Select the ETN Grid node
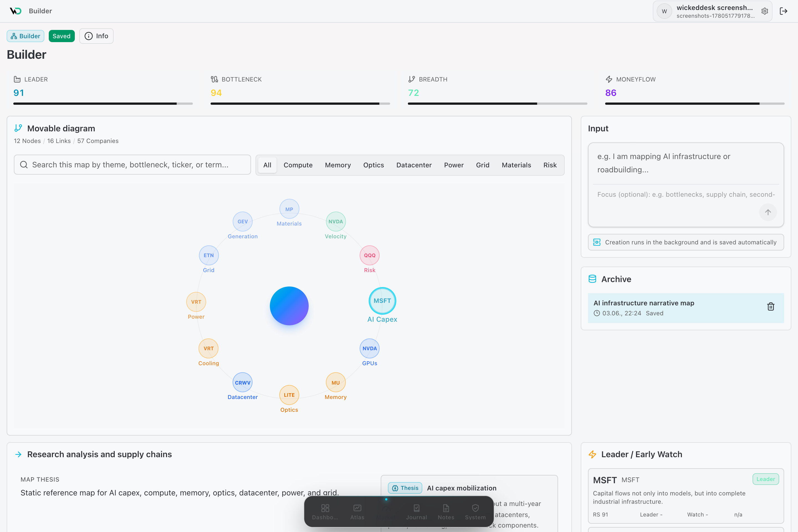The width and height of the screenshot is (798, 532). pyautogui.click(x=209, y=255)
